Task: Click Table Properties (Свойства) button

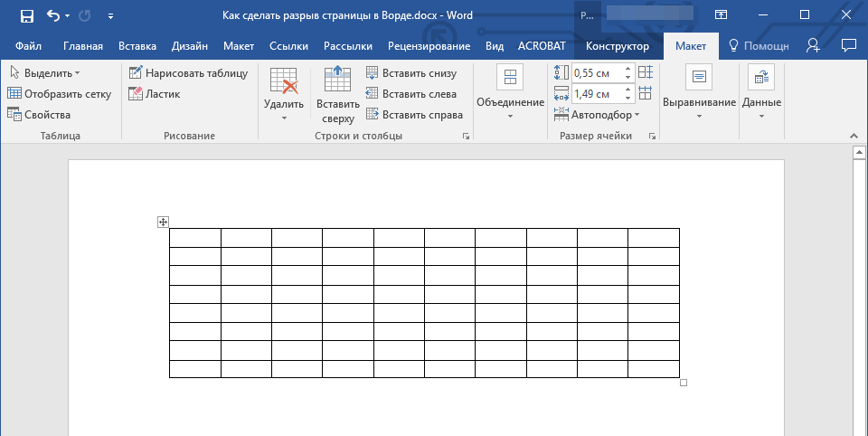Action: [39, 115]
